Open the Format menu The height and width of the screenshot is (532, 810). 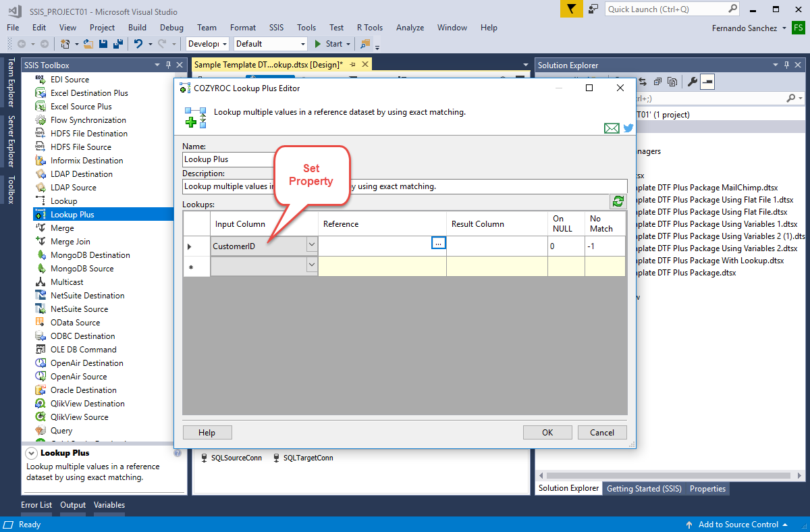click(243, 28)
